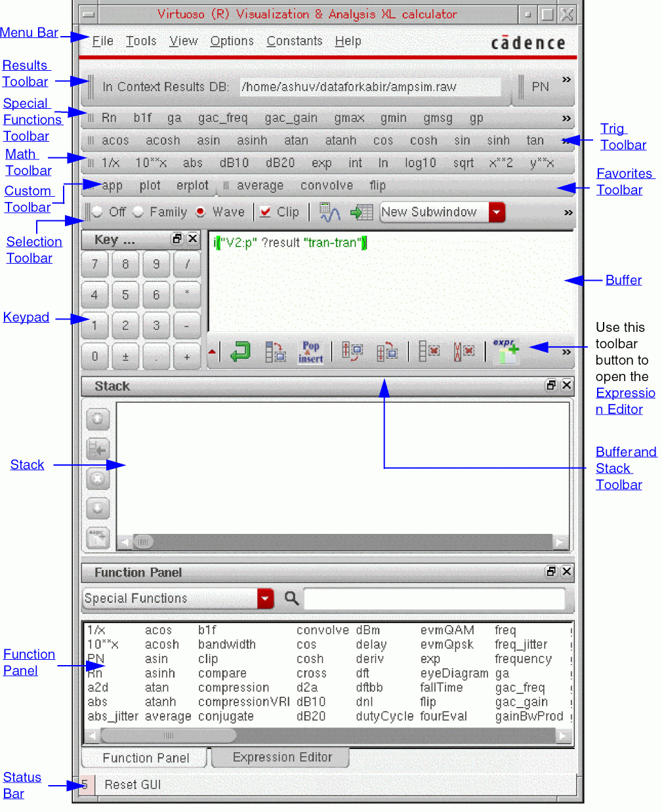
Task: Click the delete X icon in Stack sidebar
Action: [x=98, y=479]
